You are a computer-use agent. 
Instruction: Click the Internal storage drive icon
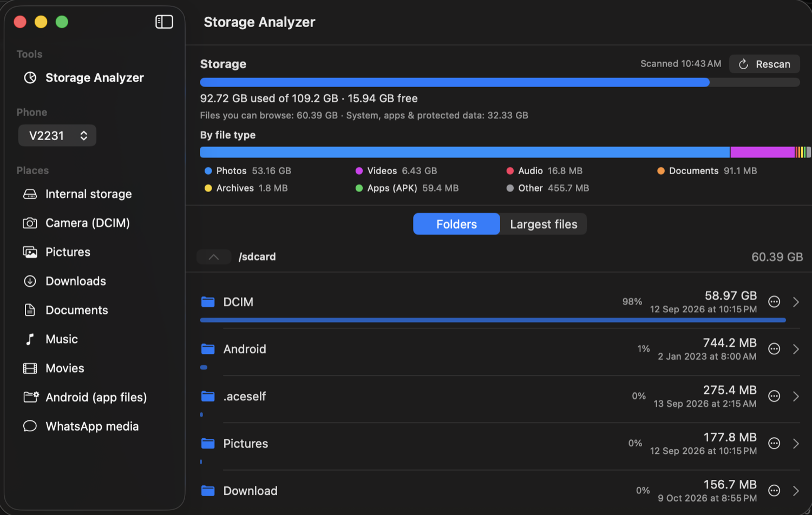30,194
